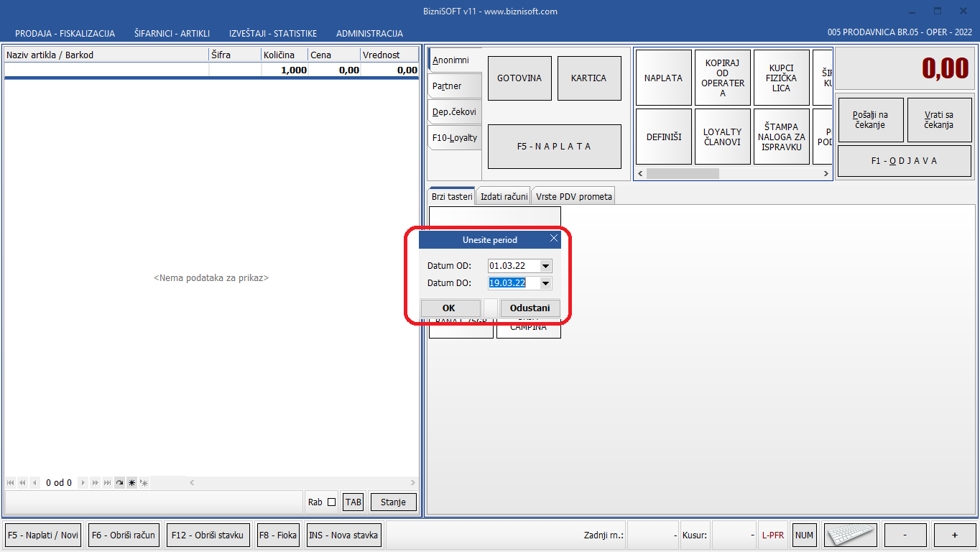
Task: Click the scroll right arrow of the button panel
Action: point(826,174)
